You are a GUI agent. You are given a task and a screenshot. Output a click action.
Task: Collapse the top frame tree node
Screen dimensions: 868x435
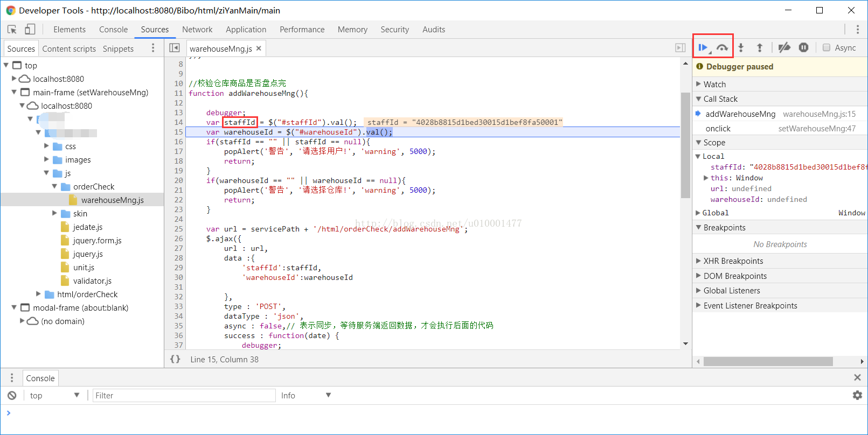coord(6,65)
